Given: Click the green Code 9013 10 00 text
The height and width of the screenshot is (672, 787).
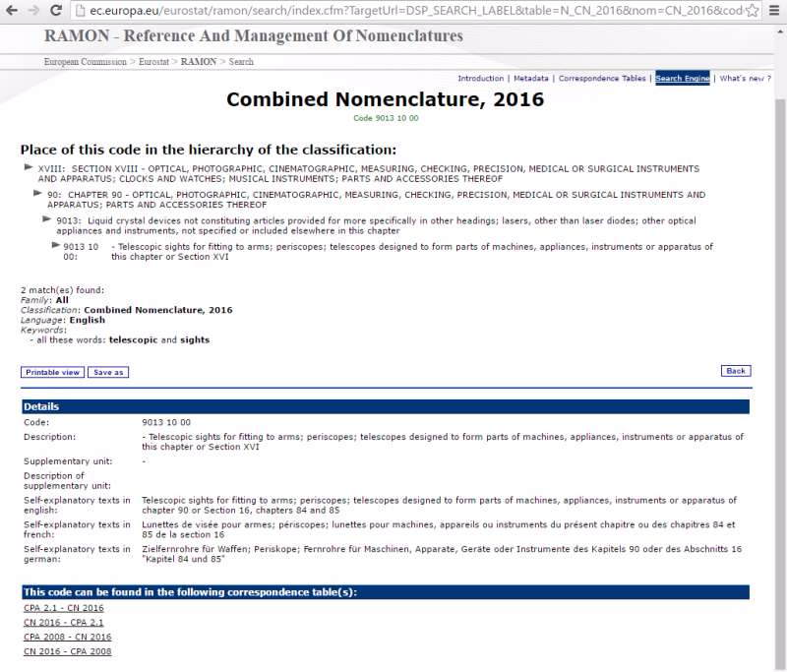Looking at the screenshot, I should coord(386,118).
